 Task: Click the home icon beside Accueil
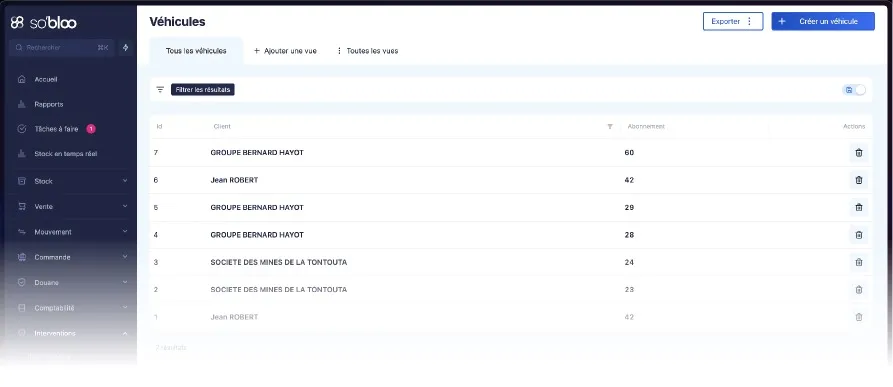22,80
